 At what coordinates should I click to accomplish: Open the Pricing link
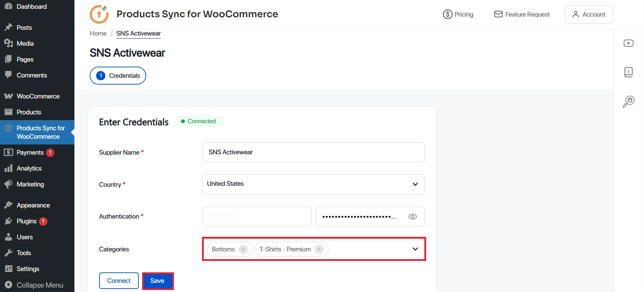coord(458,14)
